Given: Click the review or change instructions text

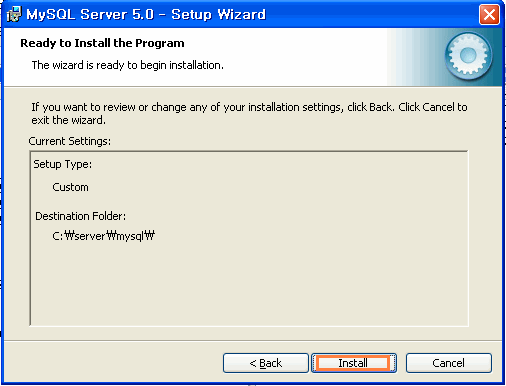Looking at the screenshot, I should [249, 107].
